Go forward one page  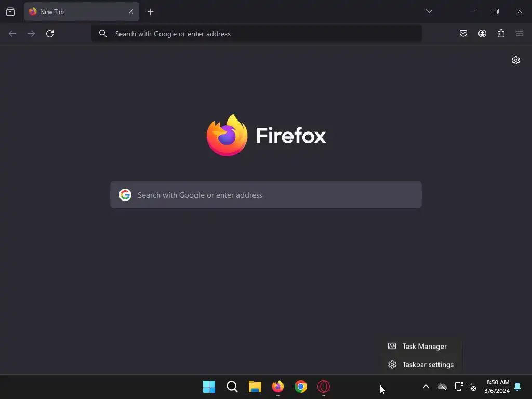31,34
